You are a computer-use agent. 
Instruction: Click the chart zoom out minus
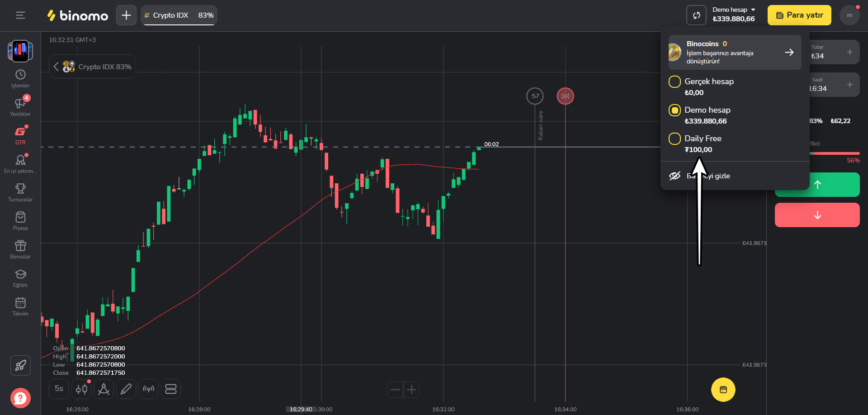pyautogui.click(x=395, y=390)
